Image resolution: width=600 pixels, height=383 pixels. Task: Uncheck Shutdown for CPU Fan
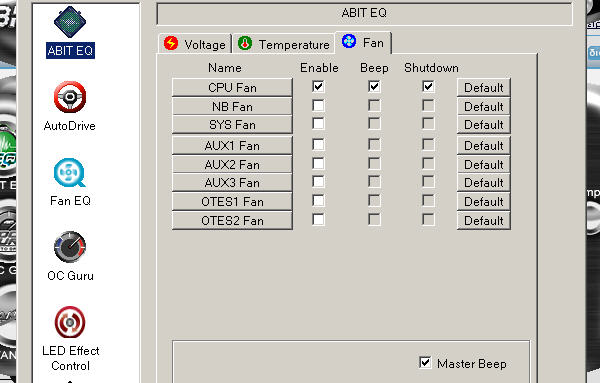click(x=428, y=86)
